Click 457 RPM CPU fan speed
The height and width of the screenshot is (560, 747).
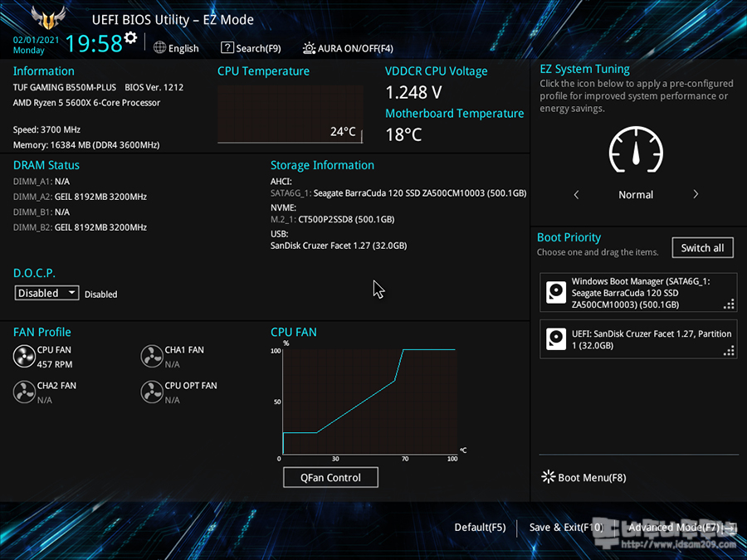click(55, 364)
